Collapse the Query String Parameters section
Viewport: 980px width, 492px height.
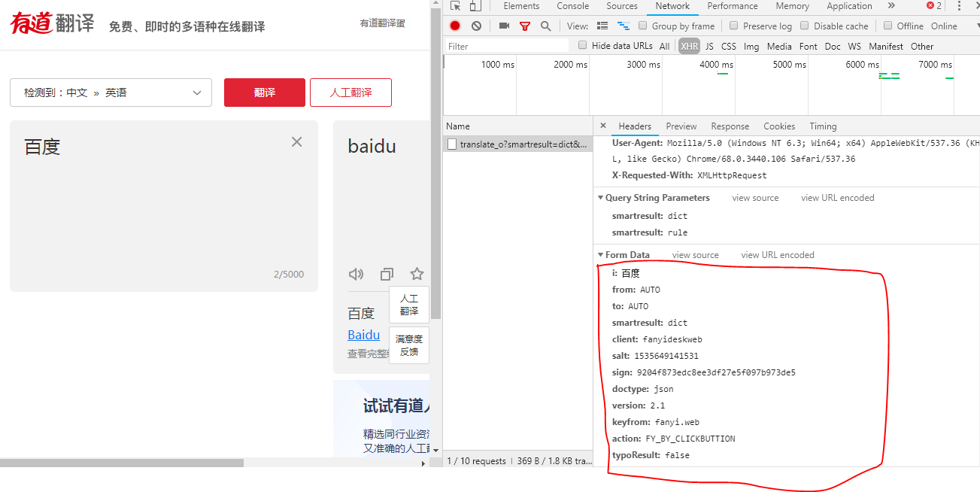(x=600, y=198)
